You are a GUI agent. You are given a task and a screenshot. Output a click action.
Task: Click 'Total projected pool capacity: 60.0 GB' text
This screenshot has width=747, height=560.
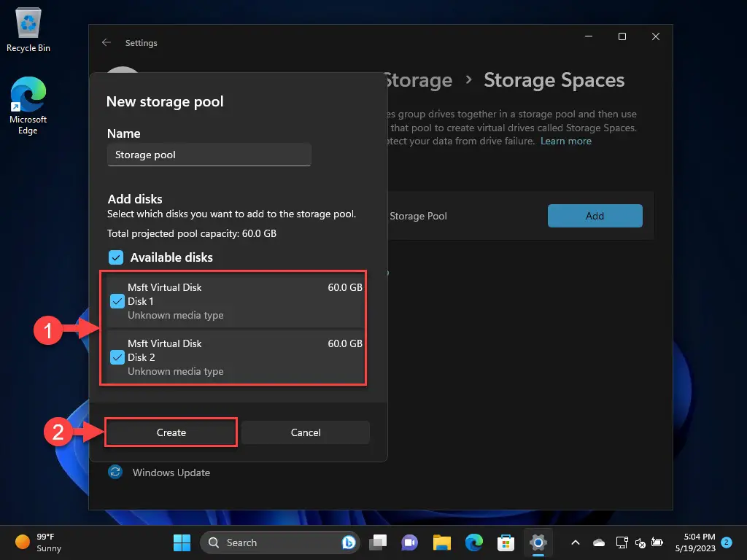click(x=192, y=233)
